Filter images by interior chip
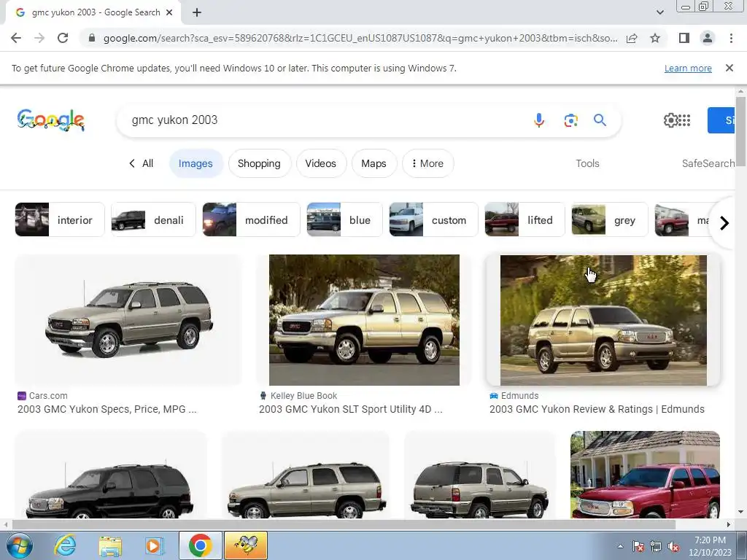747x560 pixels. tap(60, 219)
